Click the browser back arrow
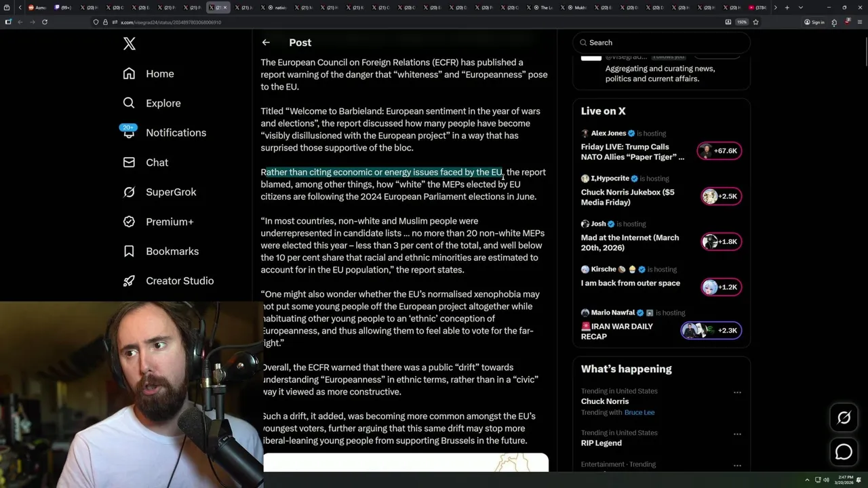The height and width of the screenshot is (488, 868). pyautogui.click(x=20, y=22)
